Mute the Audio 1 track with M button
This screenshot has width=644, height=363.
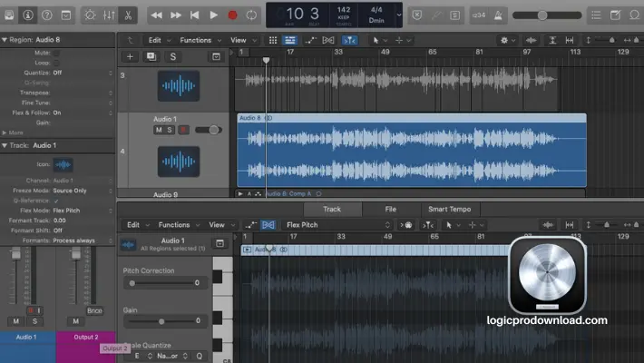click(x=159, y=131)
